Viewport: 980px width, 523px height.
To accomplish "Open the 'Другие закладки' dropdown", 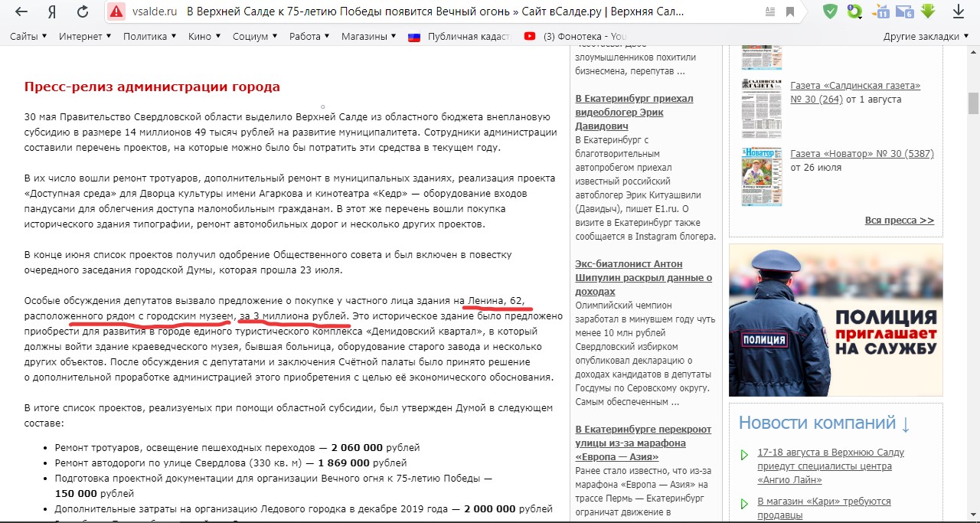I will 926,36.
